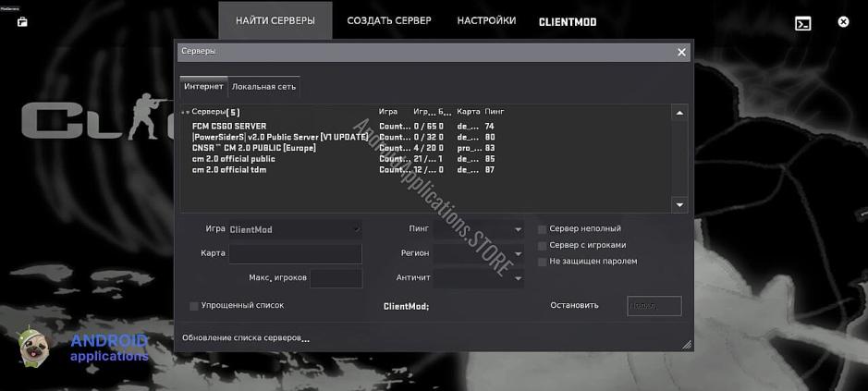The image size is (868, 391).
Task: Click the round quit icon at top right
Action: click(842, 22)
